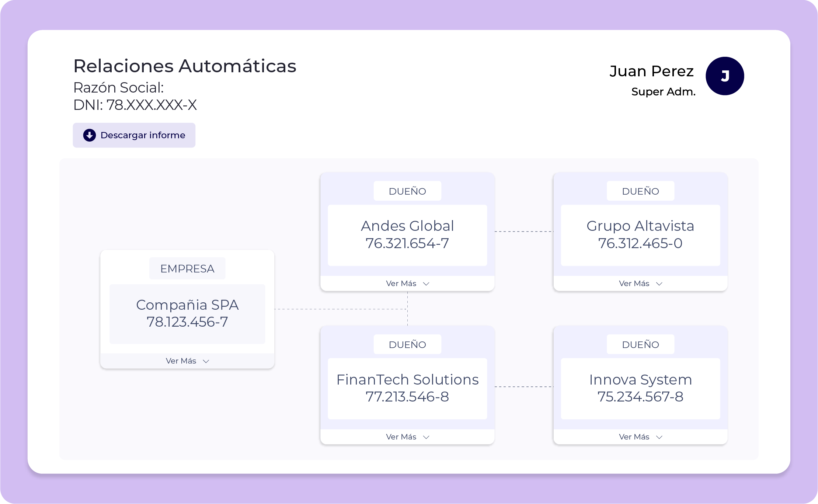Select the Compañia SPA 78.123.456-7 box
This screenshot has width=818, height=504.
click(x=187, y=314)
